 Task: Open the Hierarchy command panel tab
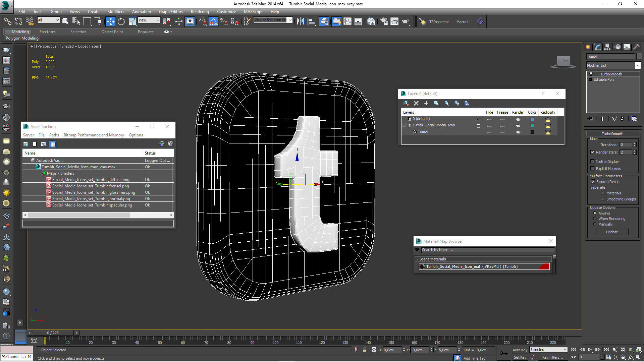(x=607, y=47)
